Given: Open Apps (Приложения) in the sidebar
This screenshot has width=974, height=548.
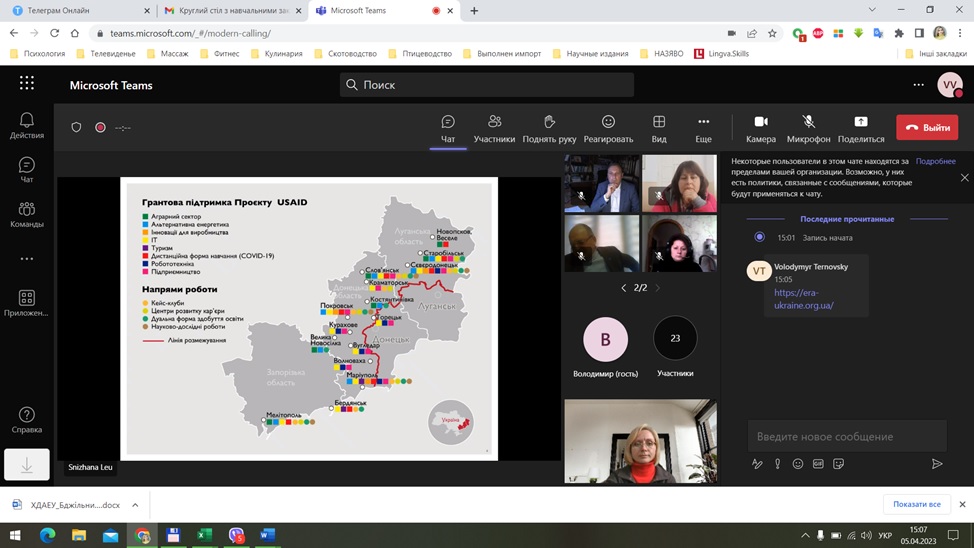Looking at the screenshot, I should [27, 303].
